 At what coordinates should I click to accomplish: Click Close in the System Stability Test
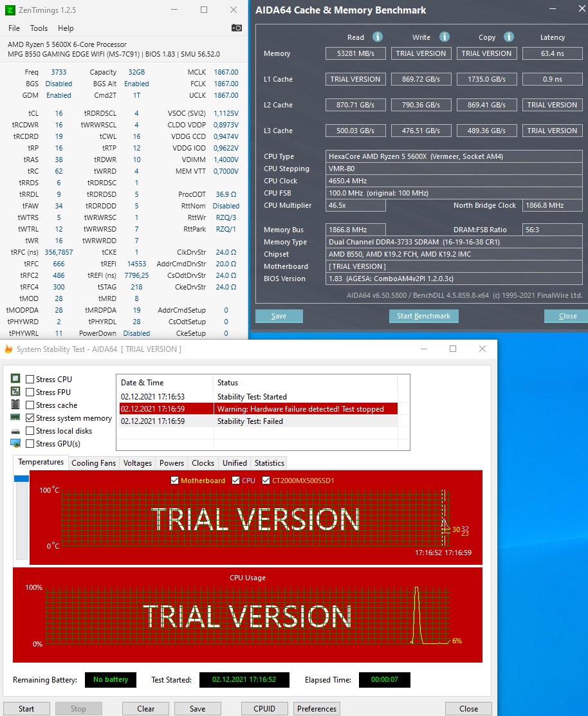point(469,709)
